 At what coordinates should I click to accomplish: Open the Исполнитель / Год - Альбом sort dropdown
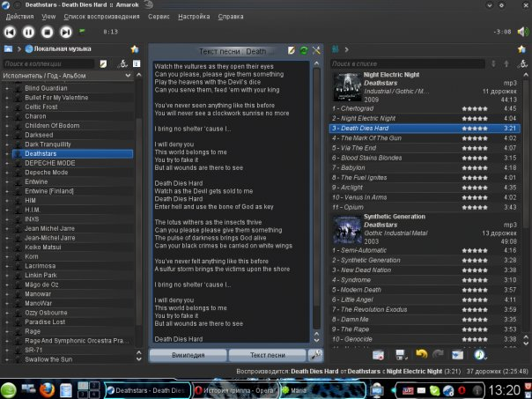67,76
